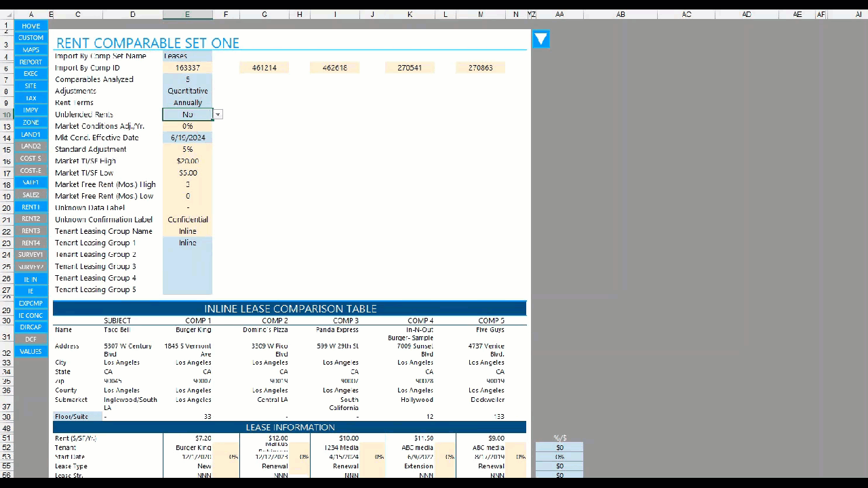Select the Tenant Leasing Group 1 Inline cell
868x488 pixels.
[187, 243]
